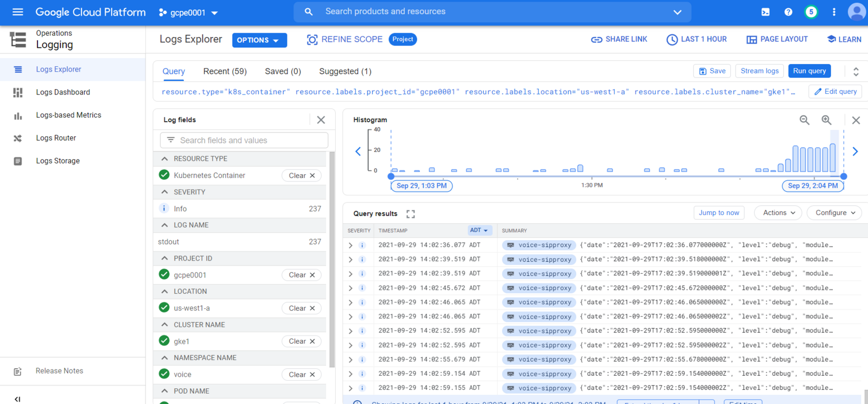Open the Configure dropdown

[x=835, y=213]
